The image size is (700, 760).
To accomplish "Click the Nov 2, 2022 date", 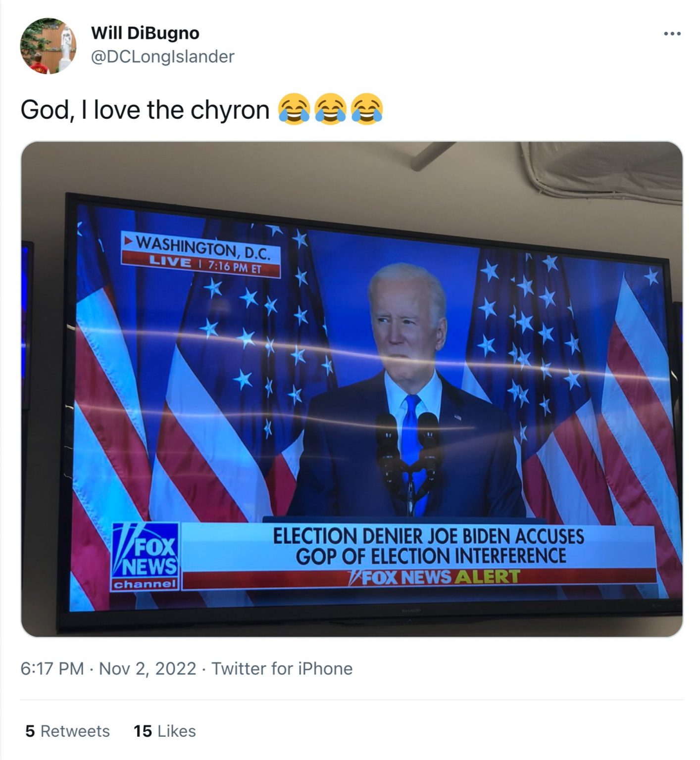I will 148,668.
